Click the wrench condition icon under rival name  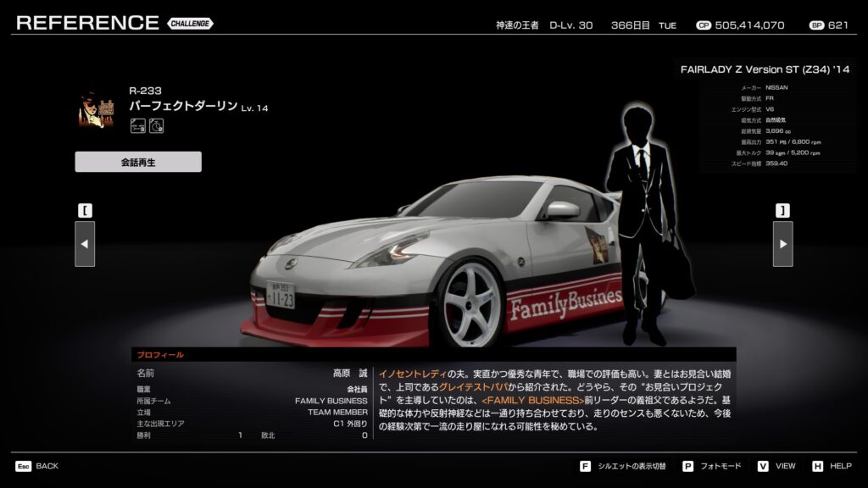click(137, 126)
